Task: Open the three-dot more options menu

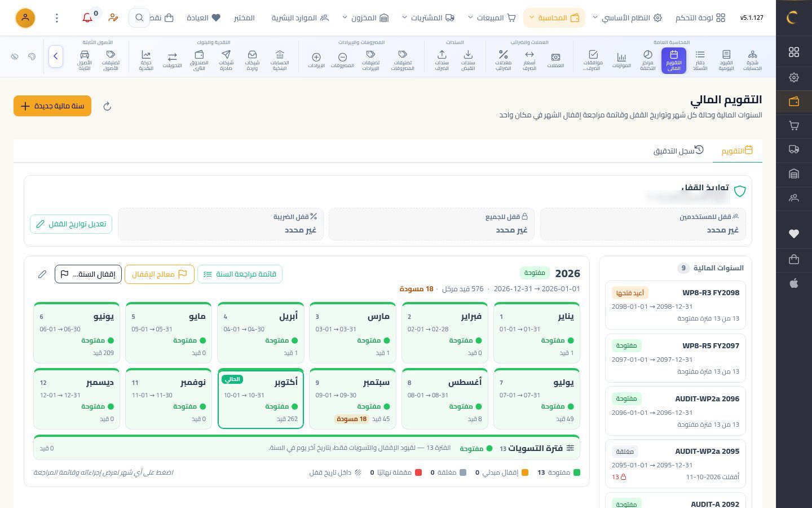Action: coord(56,18)
